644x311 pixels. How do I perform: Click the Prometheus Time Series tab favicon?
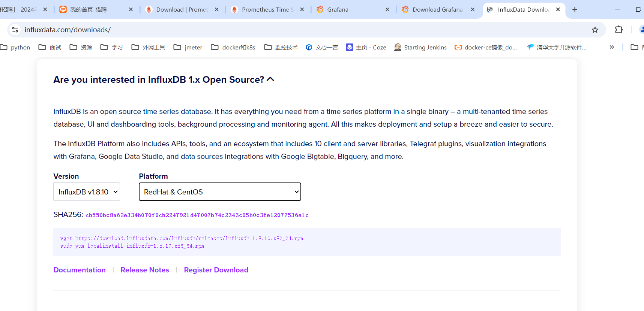click(234, 9)
